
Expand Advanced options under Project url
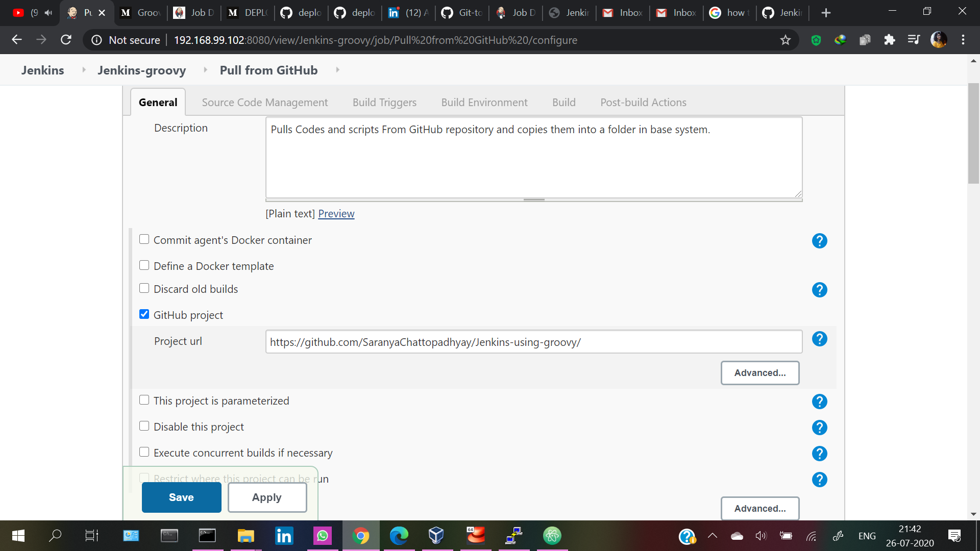coord(759,373)
